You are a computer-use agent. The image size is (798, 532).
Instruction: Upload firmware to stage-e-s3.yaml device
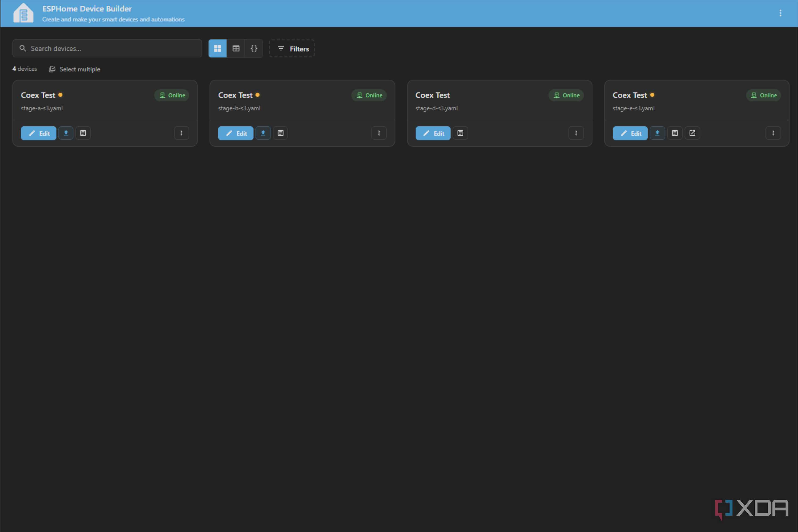[657, 133]
